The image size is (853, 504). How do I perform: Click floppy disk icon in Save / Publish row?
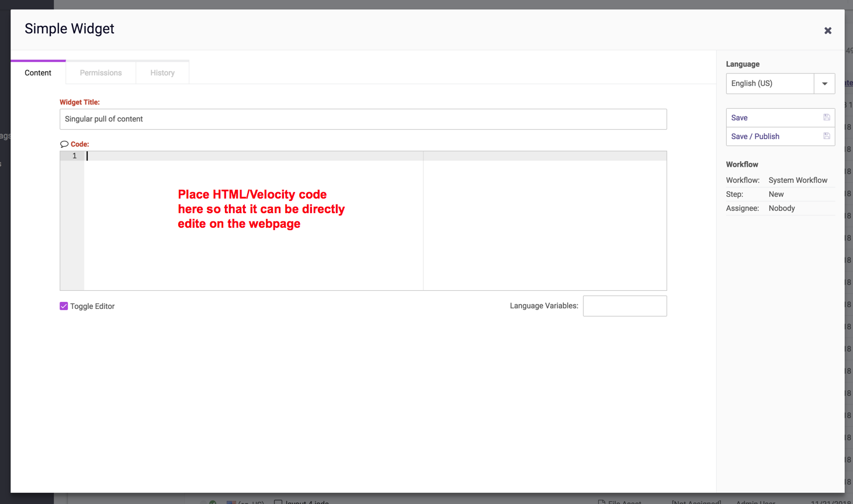click(826, 136)
